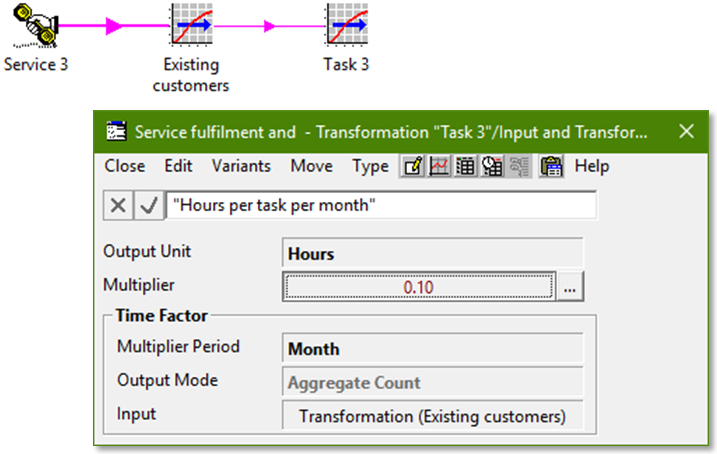Image resolution: width=717 pixels, height=454 pixels.
Task: Click the Multiplier value 0.10 field
Action: [418, 287]
